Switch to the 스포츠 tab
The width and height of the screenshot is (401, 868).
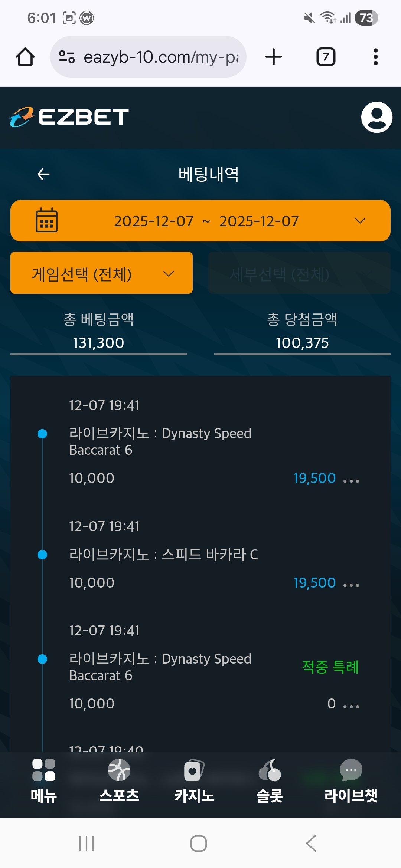click(x=119, y=780)
